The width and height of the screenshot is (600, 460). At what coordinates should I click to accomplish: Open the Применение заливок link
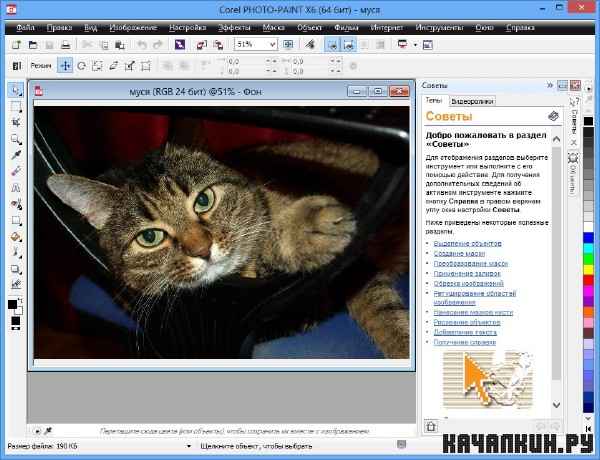(x=467, y=273)
